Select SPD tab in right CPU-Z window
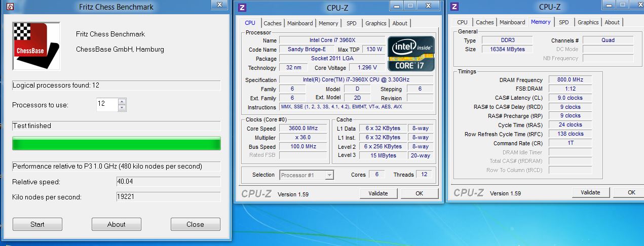Viewport: 644px width, 246px height. [x=563, y=22]
